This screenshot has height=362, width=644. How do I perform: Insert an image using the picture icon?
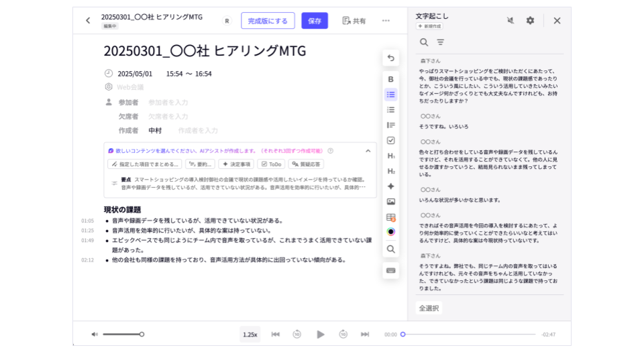tap(391, 202)
